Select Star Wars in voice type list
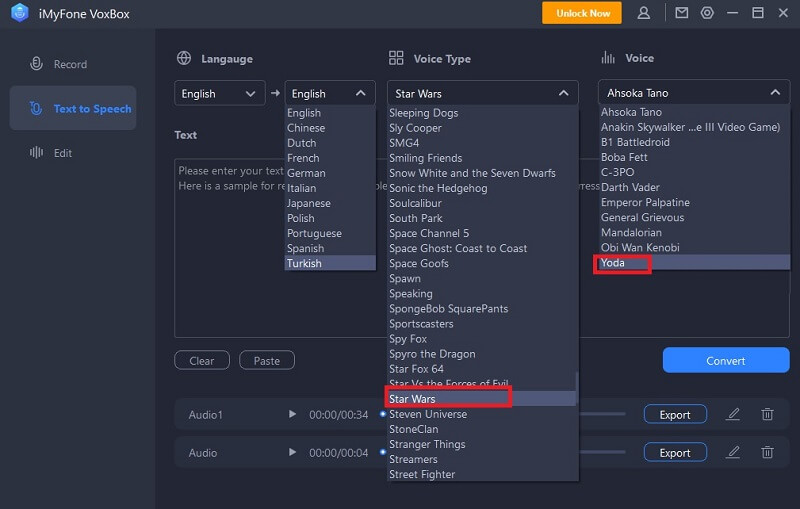Viewport: 800px width, 509px height. 482,399
